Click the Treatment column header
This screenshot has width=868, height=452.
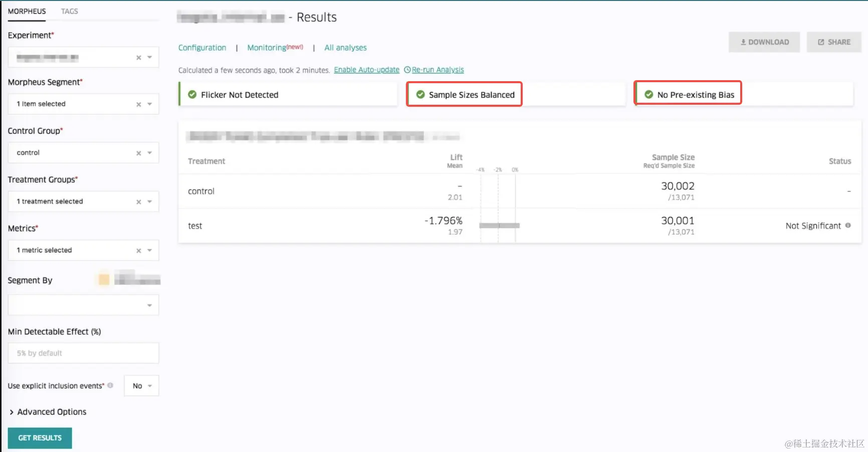206,161
